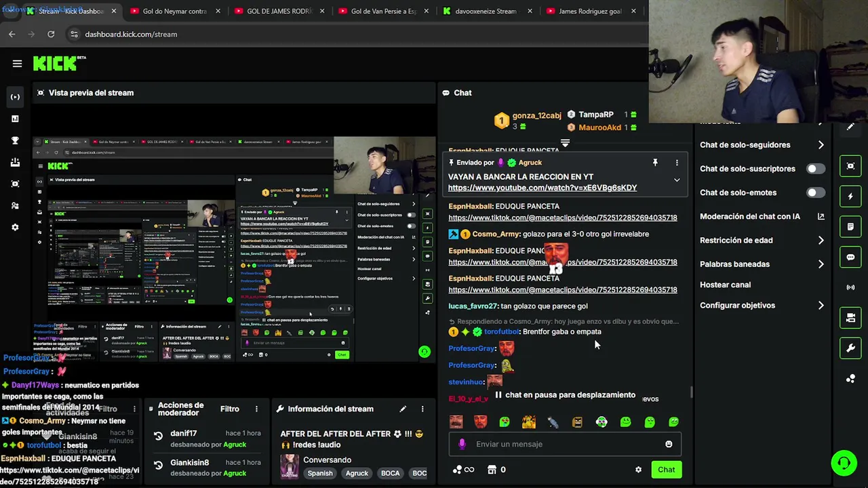Screen dimensions: 868x488
Task: Open three-dot menu of Acciones de moderador
Action: click(x=256, y=409)
